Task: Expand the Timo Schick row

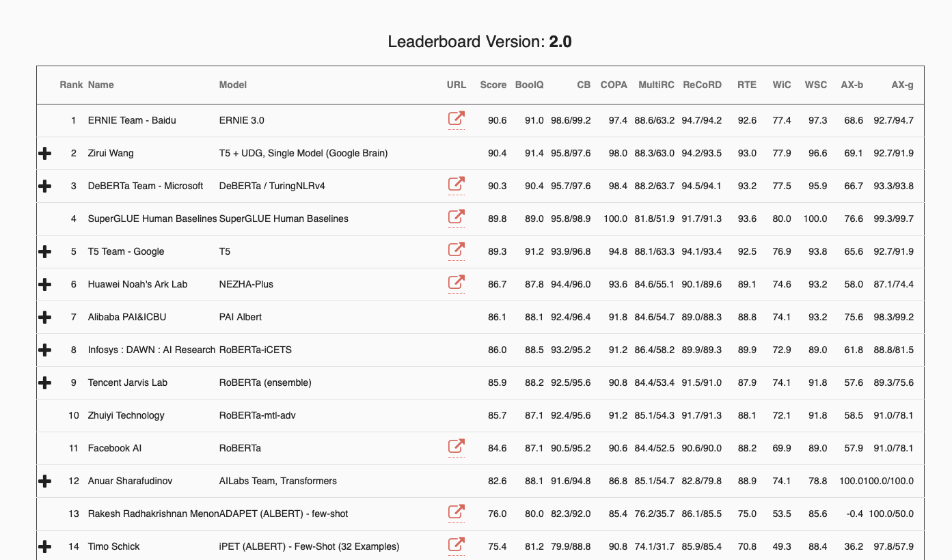Action: (x=45, y=547)
